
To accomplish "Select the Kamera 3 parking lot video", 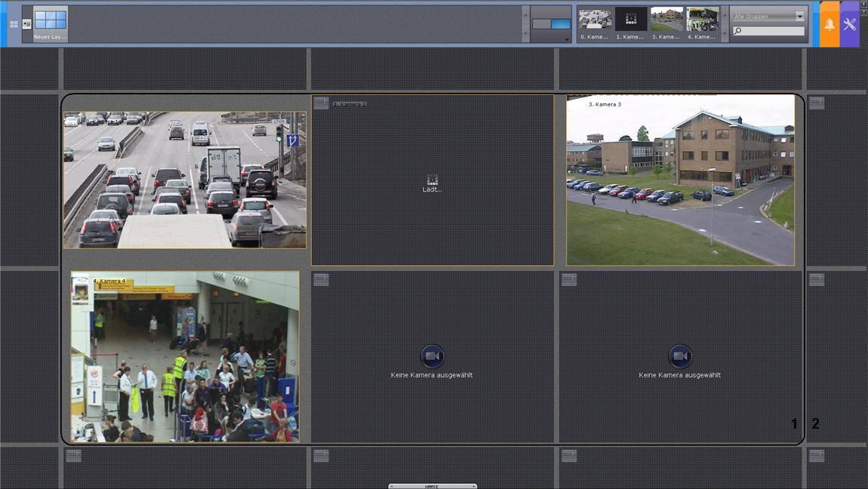I will 680,180.
